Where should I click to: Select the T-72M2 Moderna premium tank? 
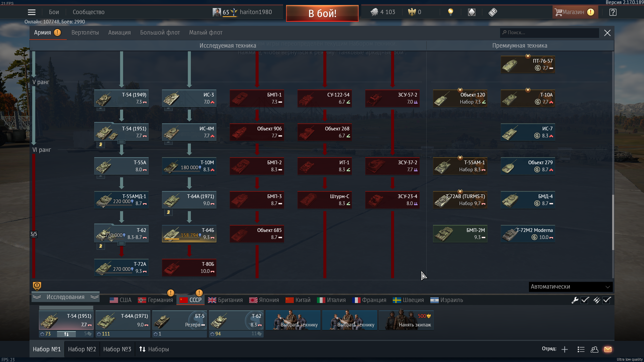pos(528,234)
